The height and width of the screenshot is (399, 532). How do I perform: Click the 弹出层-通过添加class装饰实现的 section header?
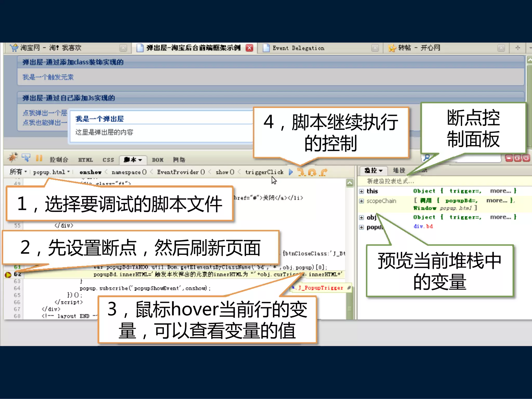tap(73, 62)
